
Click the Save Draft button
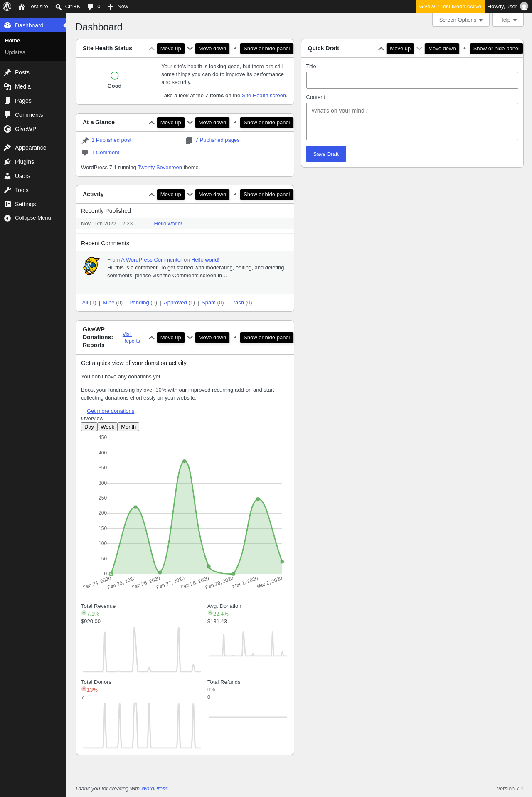pos(326,154)
